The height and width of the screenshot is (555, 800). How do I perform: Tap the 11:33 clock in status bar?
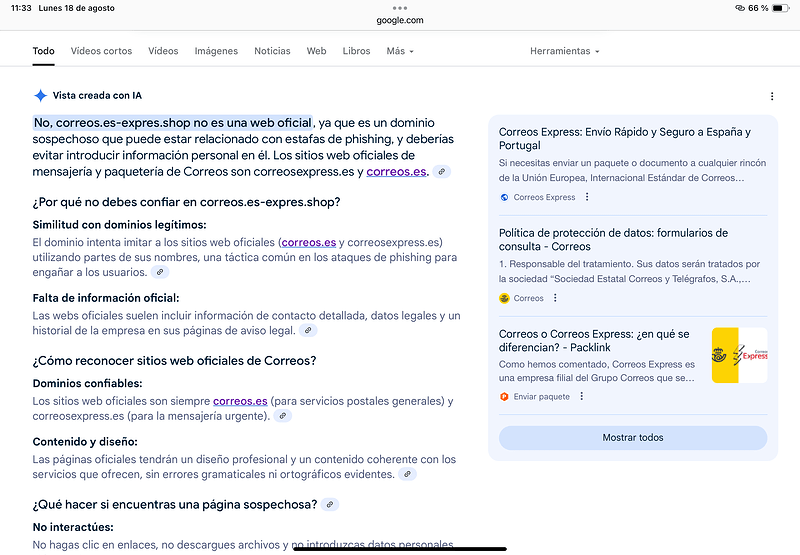click(21, 8)
